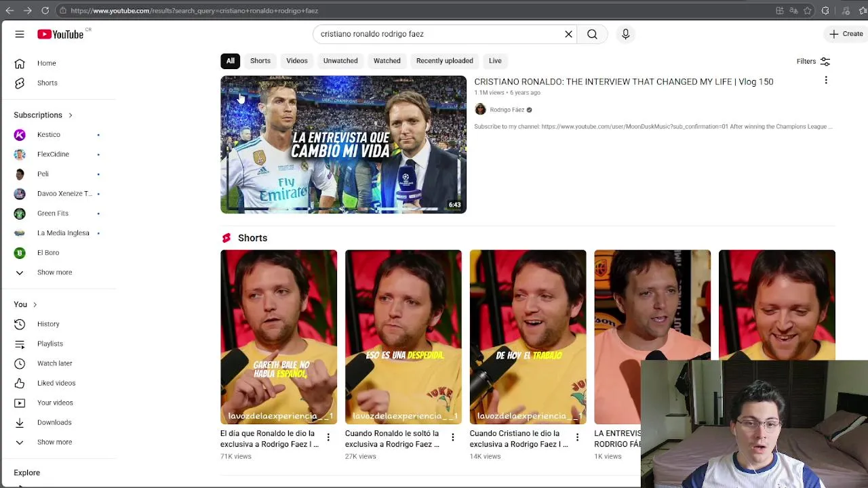Expand the Subscriptions section

point(43,115)
